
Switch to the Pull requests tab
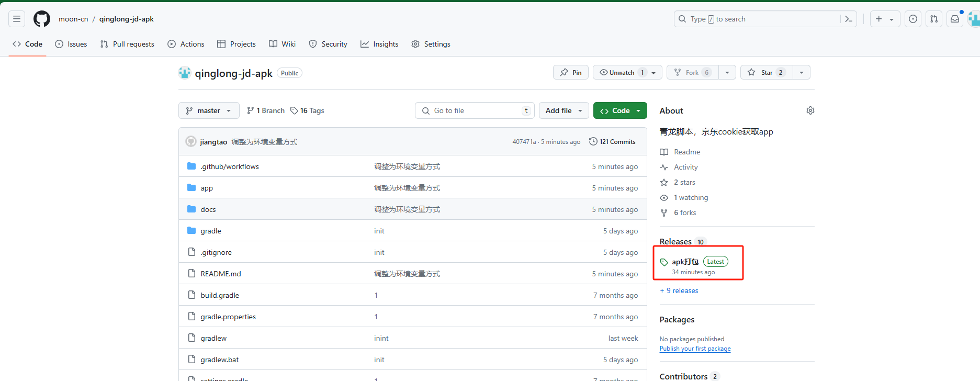[x=127, y=44]
